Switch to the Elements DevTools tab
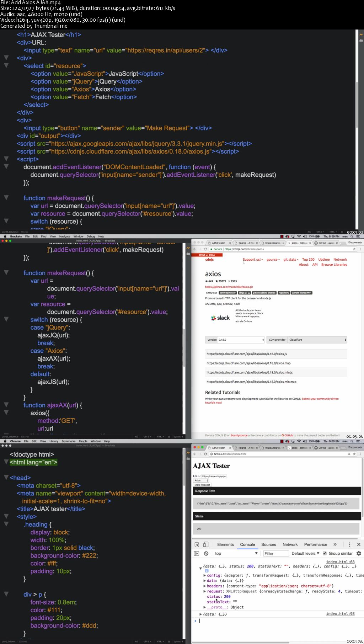The height and width of the screenshot is (644, 364). 225,544
